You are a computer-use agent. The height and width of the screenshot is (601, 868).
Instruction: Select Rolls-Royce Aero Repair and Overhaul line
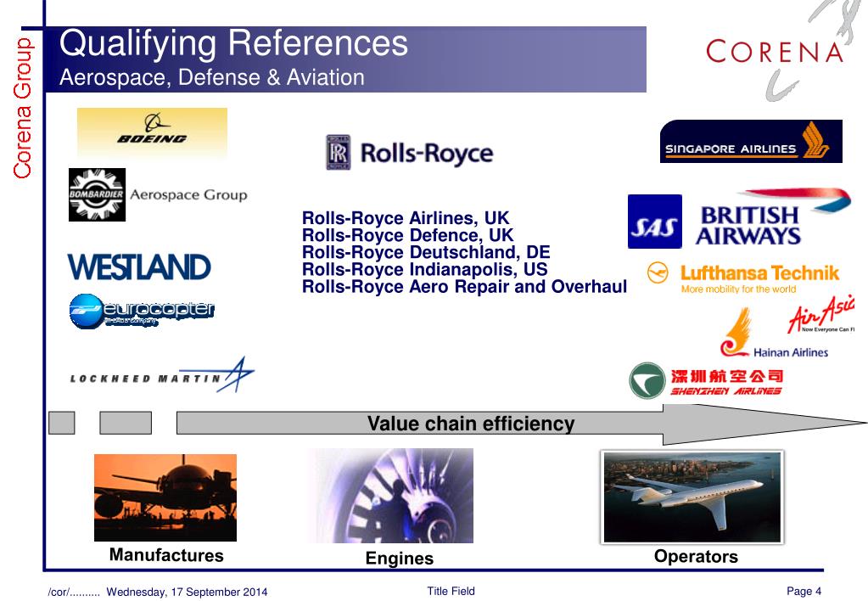(x=464, y=287)
